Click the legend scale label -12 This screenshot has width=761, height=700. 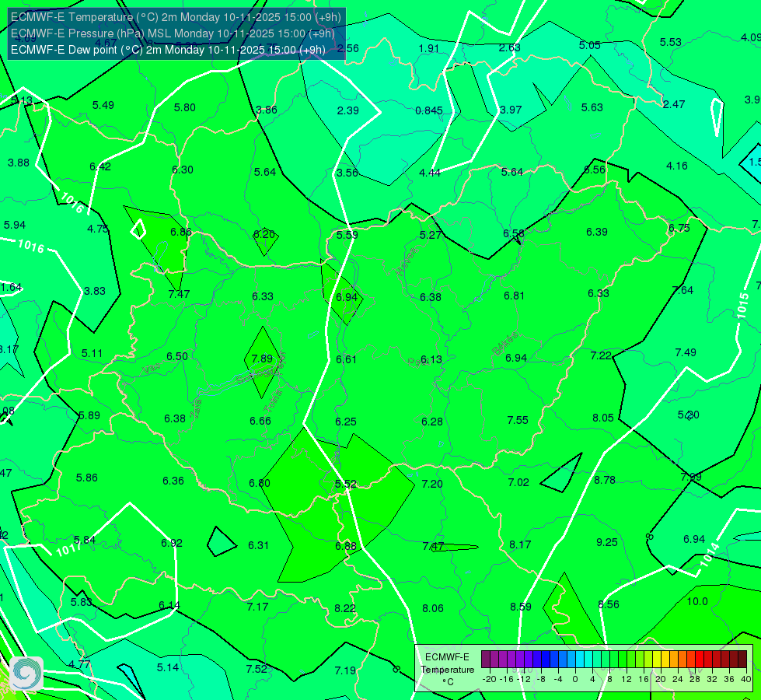point(523,679)
